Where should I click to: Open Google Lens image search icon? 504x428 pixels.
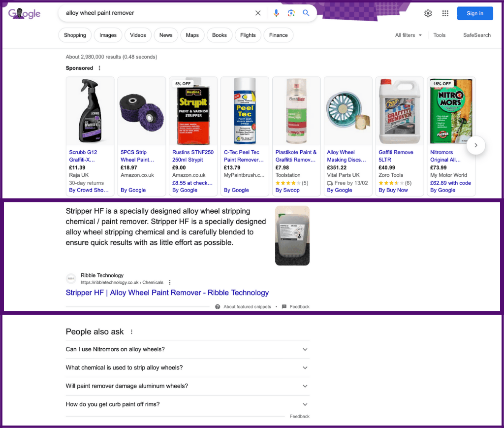click(291, 13)
